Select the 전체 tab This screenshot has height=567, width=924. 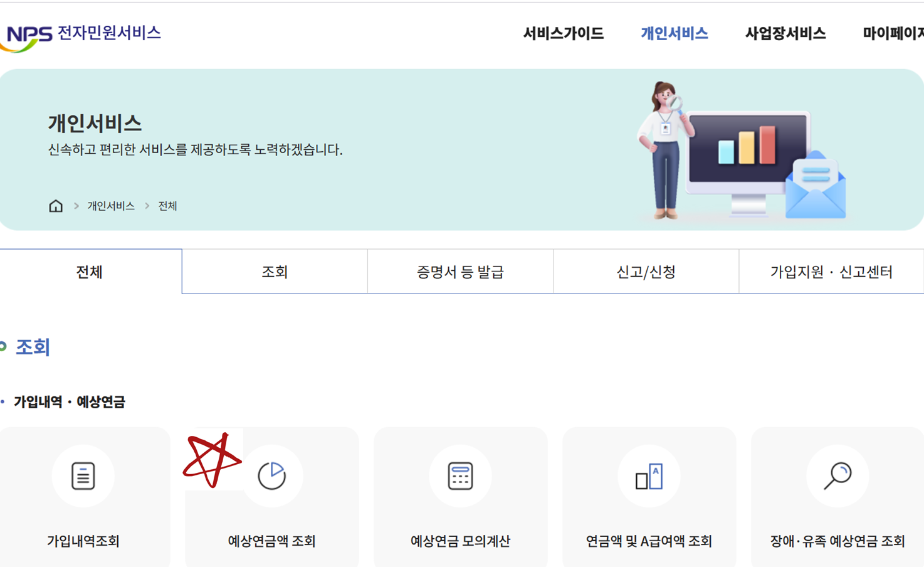pyautogui.click(x=91, y=271)
